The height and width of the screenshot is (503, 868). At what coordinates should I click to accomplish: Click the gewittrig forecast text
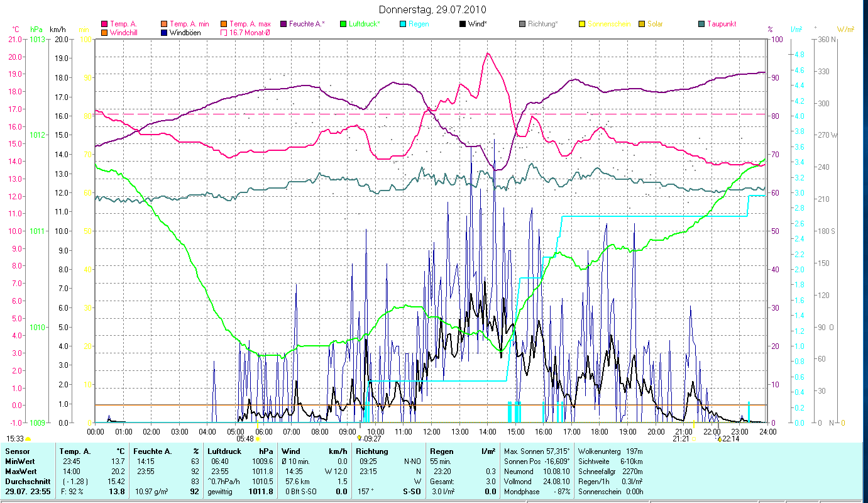[x=220, y=491]
